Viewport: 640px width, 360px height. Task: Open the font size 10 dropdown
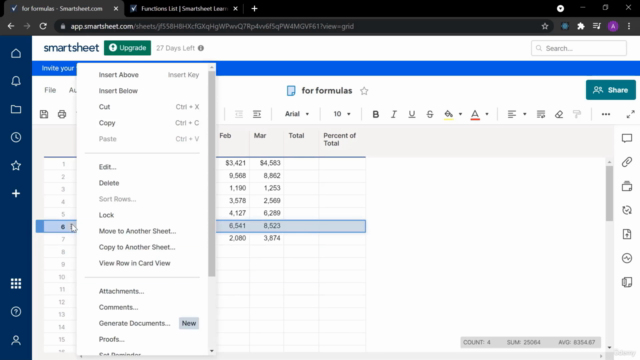click(342, 114)
